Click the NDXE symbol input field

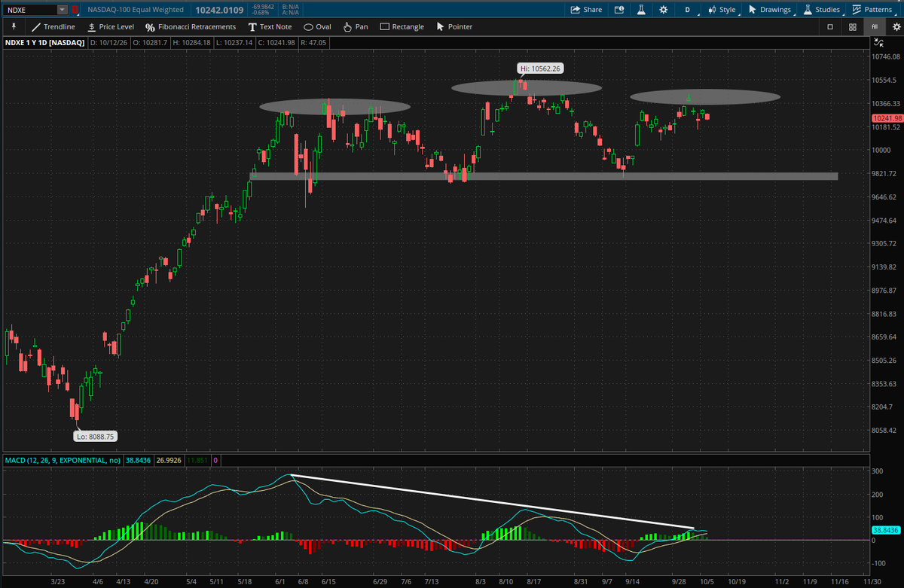click(30, 10)
